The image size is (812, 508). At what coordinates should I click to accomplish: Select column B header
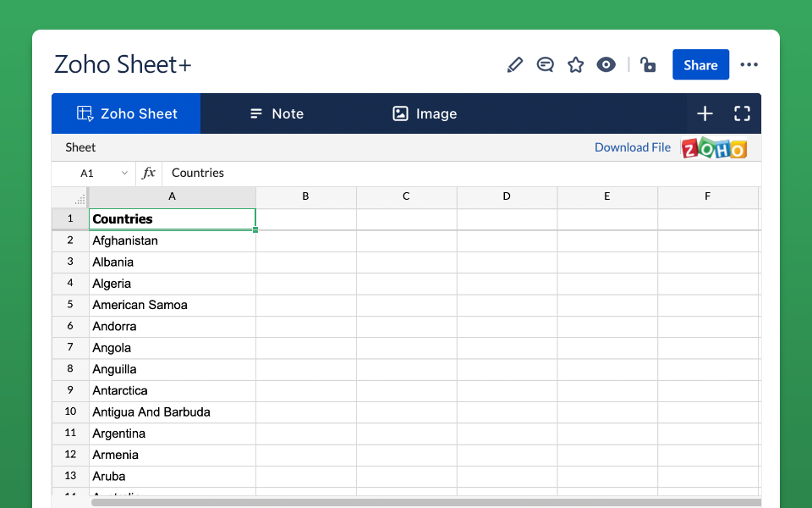point(306,197)
